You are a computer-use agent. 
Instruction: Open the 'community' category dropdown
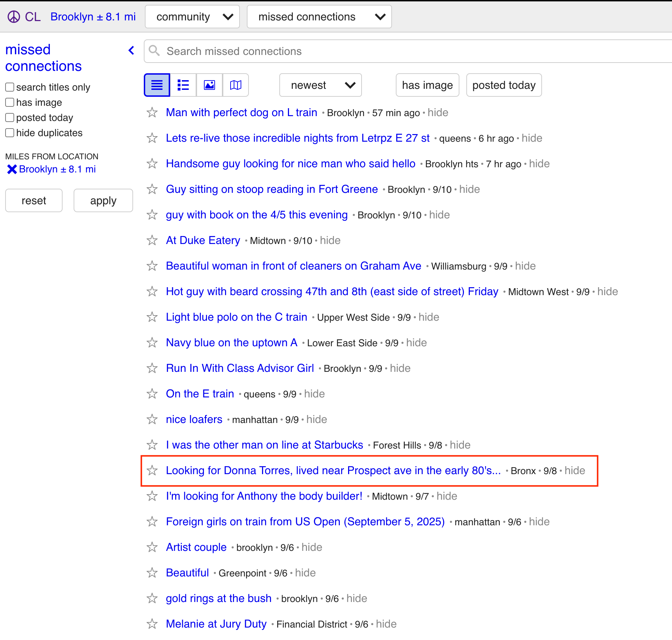coord(192,17)
